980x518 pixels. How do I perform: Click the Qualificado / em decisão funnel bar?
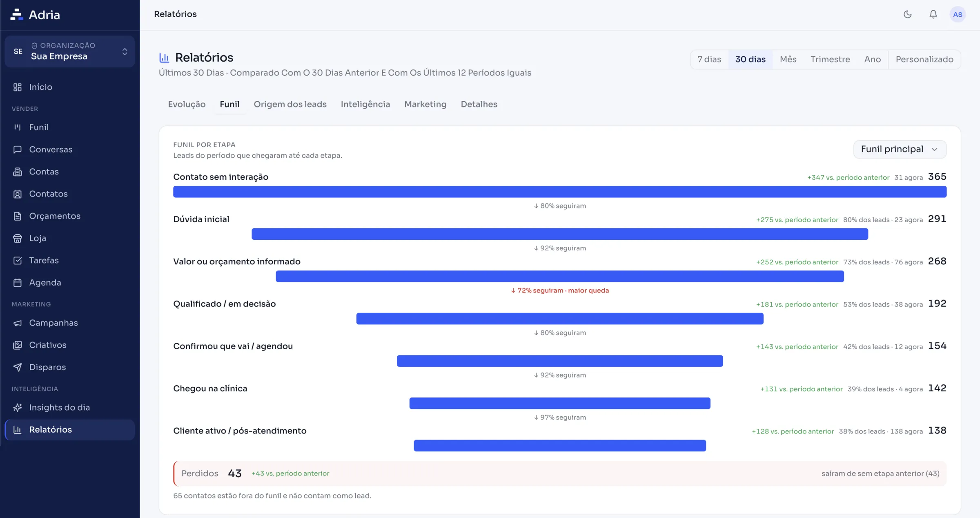560,319
